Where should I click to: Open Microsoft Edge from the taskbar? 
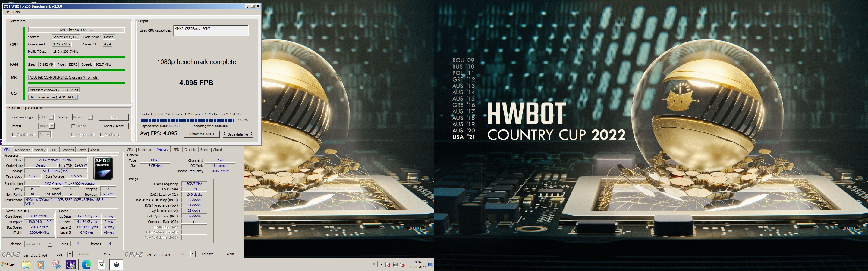[86, 265]
